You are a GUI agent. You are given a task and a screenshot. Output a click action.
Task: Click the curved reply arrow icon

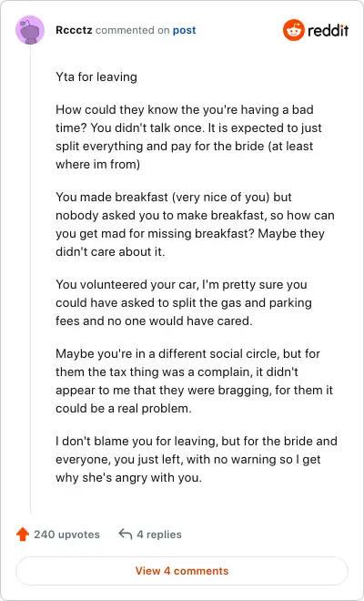tap(126, 534)
